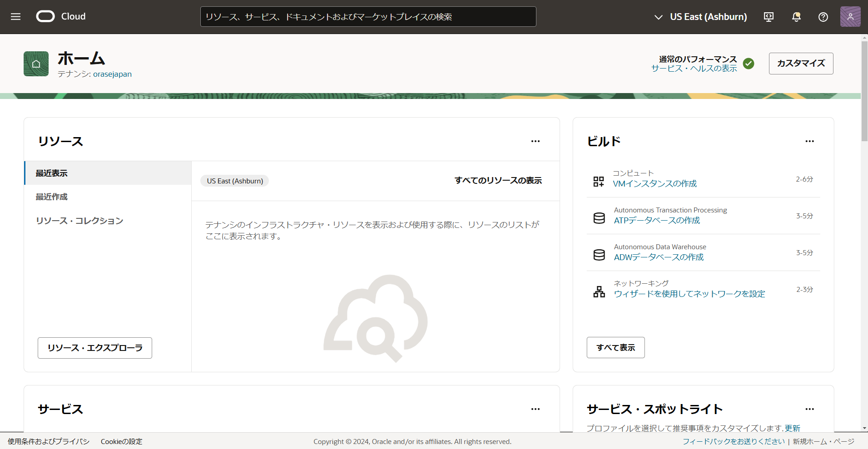
Task: Click the Autonomous Data Warehouse label
Action: [x=660, y=247]
